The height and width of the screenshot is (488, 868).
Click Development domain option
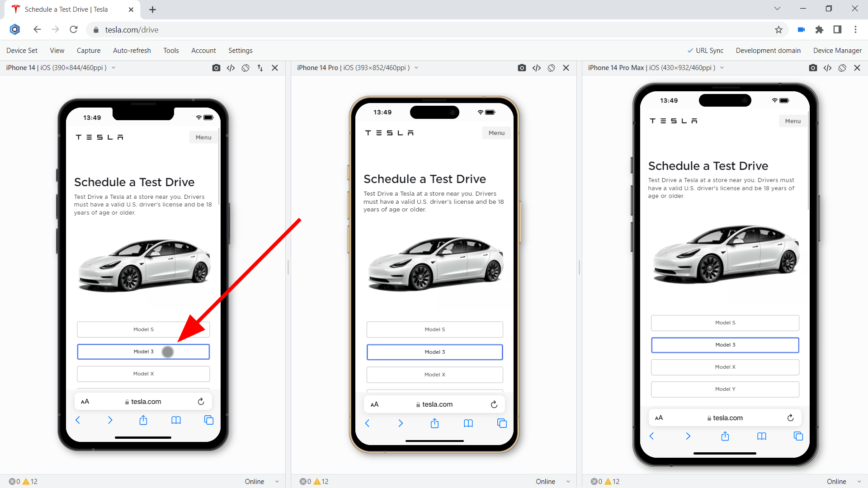768,51
